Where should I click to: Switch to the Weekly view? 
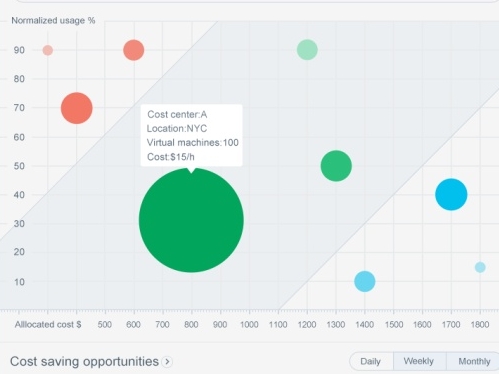click(x=419, y=361)
